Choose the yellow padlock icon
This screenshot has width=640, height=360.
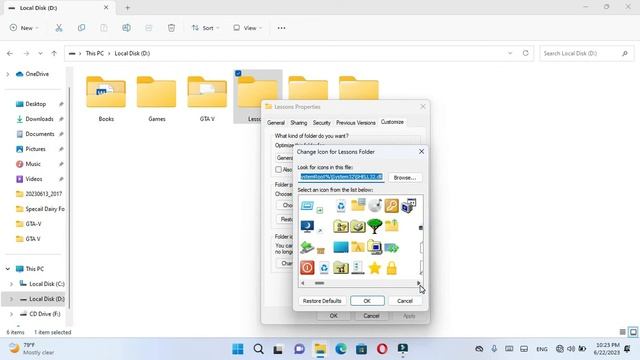click(x=391, y=268)
